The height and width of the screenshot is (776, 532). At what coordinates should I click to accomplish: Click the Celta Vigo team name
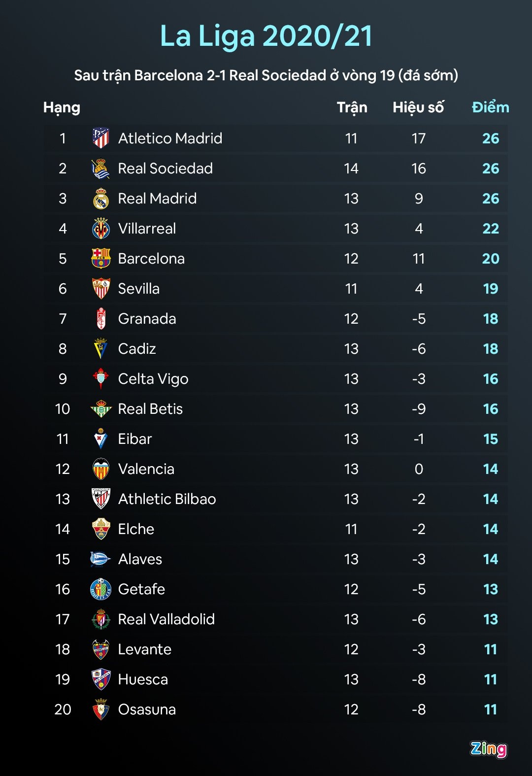click(153, 379)
